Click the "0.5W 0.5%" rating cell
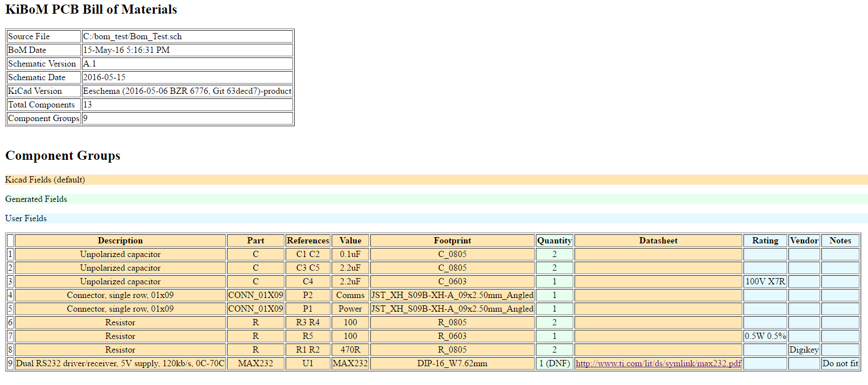This screenshot has height=385, width=868. (x=765, y=336)
